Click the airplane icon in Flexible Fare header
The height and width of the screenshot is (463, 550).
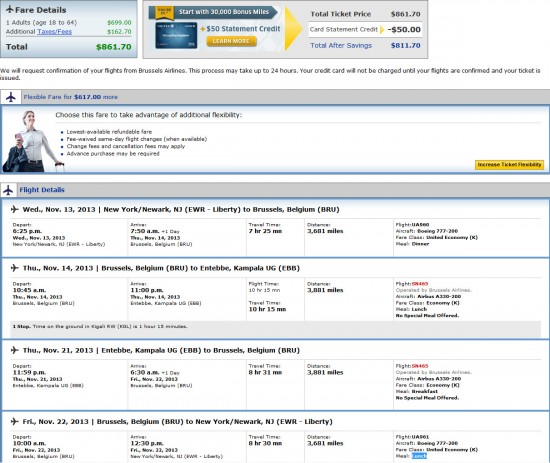point(11,97)
